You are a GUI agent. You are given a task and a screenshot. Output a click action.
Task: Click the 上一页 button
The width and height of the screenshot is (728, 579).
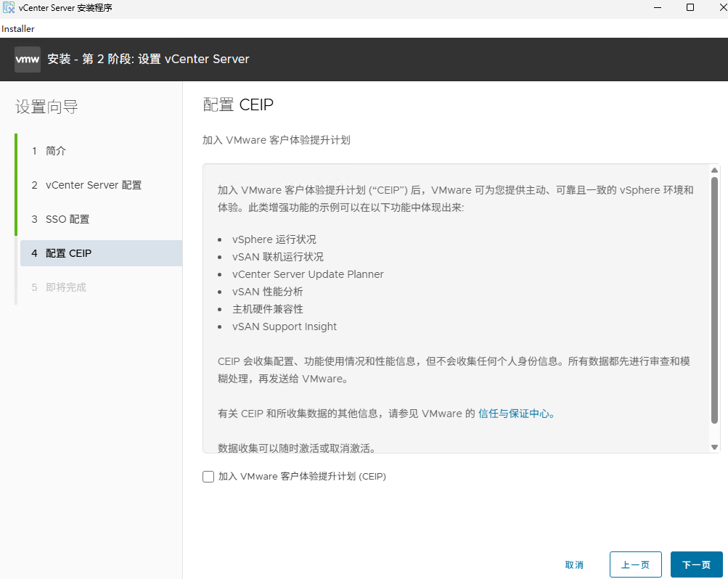[x=635, y=564]
